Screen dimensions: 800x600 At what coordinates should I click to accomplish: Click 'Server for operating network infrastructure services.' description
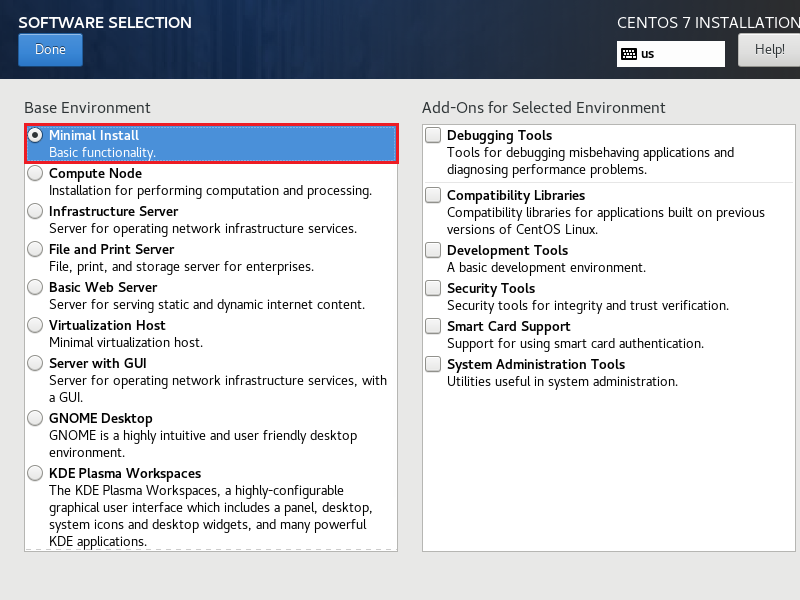[203, 229]
